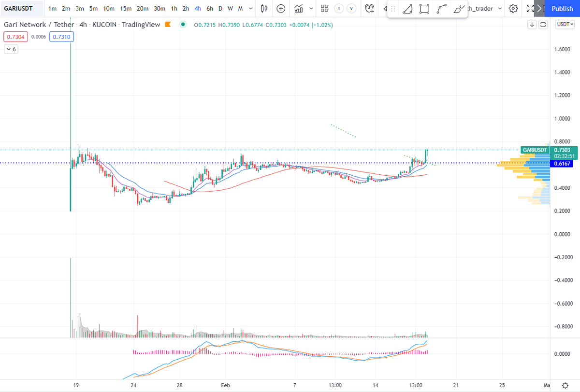The width and height of the screenshot is (580, 392).
Task: Switch to the 15m interval
Action: [126, 8]
